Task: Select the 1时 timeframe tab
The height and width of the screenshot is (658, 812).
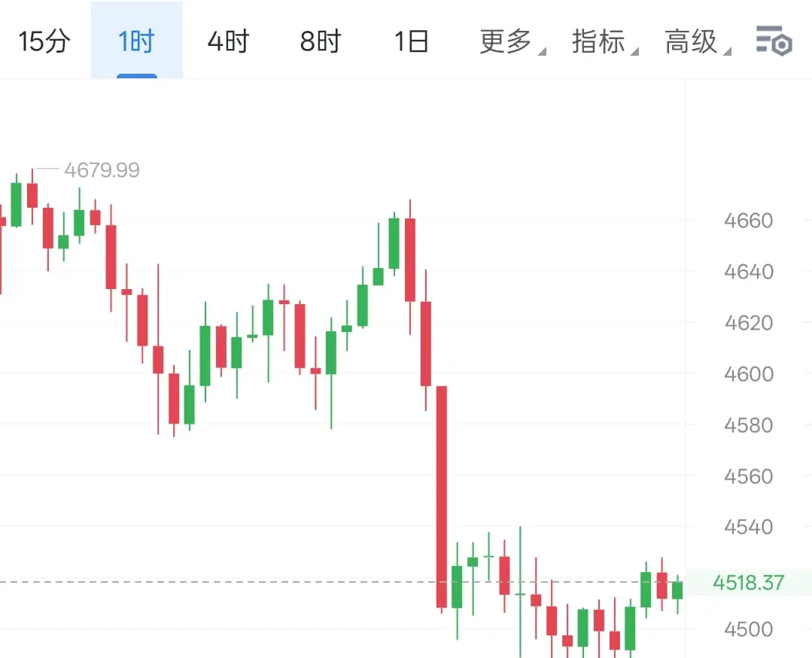Action: tap(137, 41)
